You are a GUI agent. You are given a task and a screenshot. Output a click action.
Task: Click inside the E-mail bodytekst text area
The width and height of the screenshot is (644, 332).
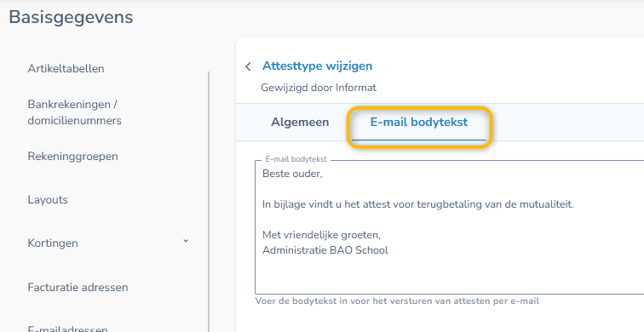coord(449,227)
